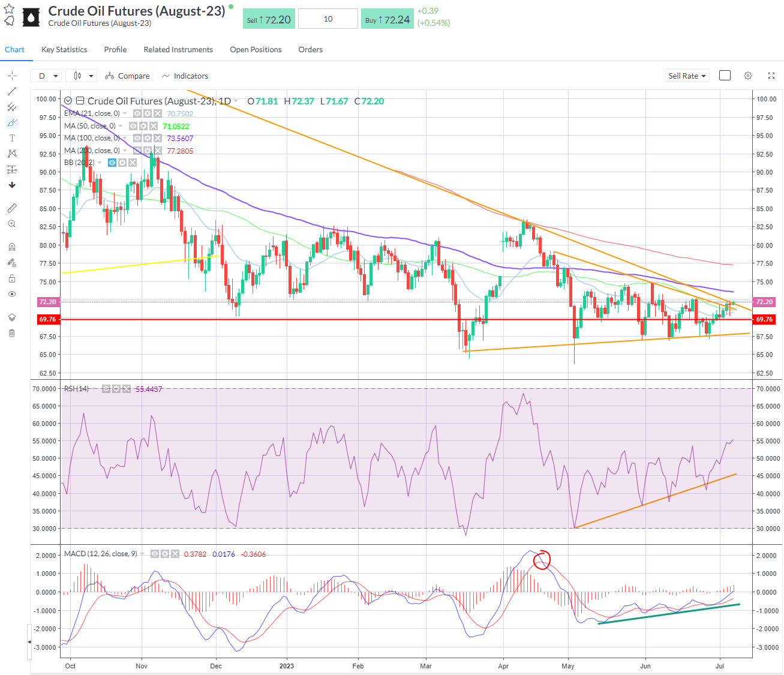
Task: Open the Sell Rate dropdown
Action: (687, 76)
